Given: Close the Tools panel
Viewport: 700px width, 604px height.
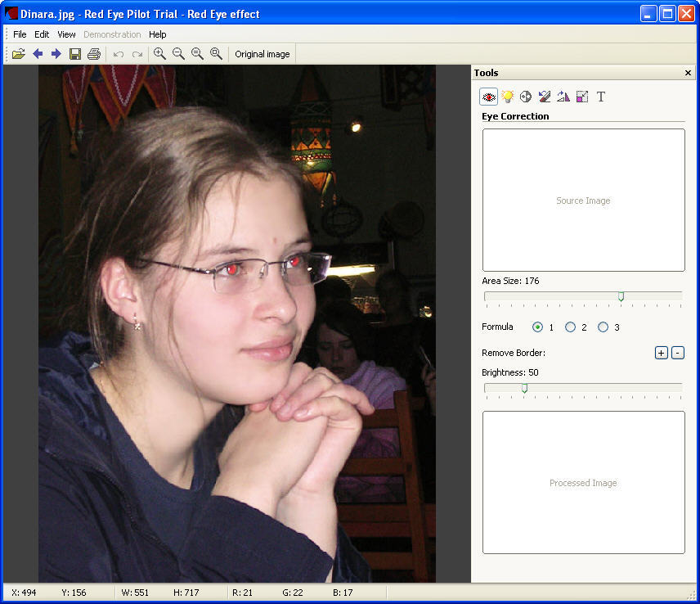Looking at the screenshot, I should (688, 73).
